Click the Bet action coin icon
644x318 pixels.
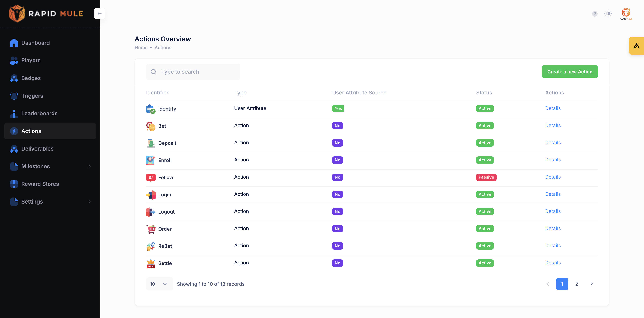[x=150, y=126]
